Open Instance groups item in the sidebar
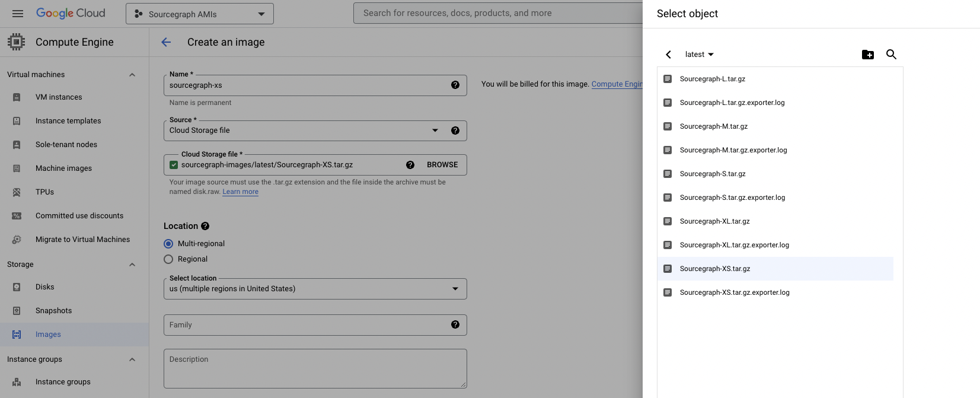Screen dimensions: 980x398 pyautogui.click(x=75, y=382)
